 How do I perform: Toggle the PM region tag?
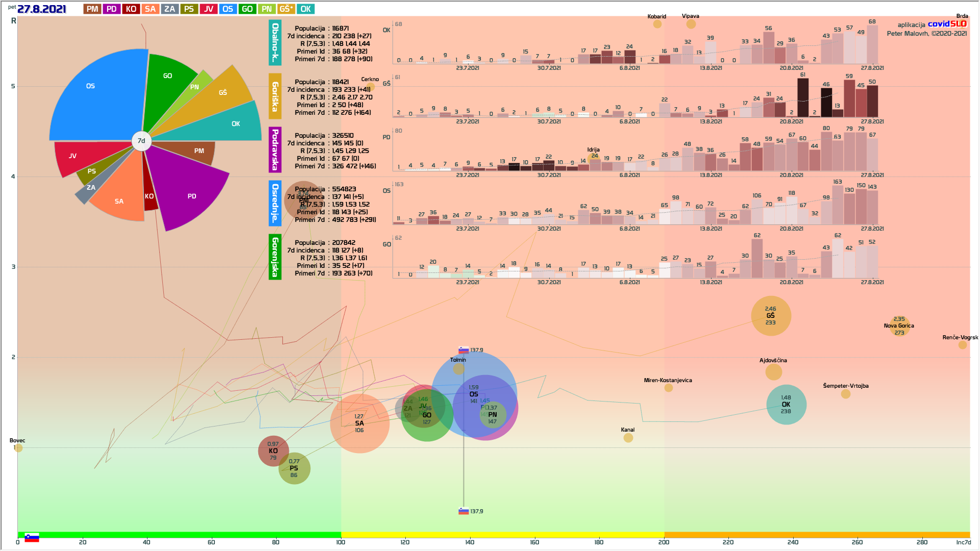(92, 9)
